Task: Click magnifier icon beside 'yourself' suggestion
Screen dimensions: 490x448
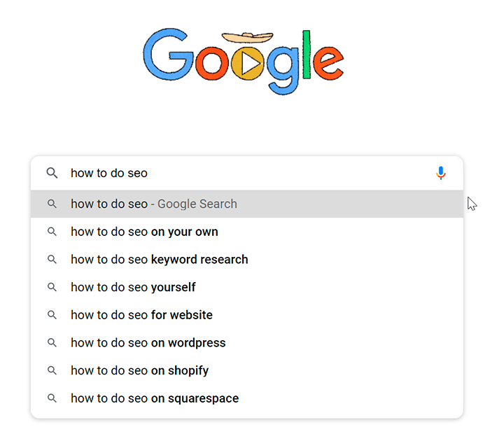Action: pos(52,287)
